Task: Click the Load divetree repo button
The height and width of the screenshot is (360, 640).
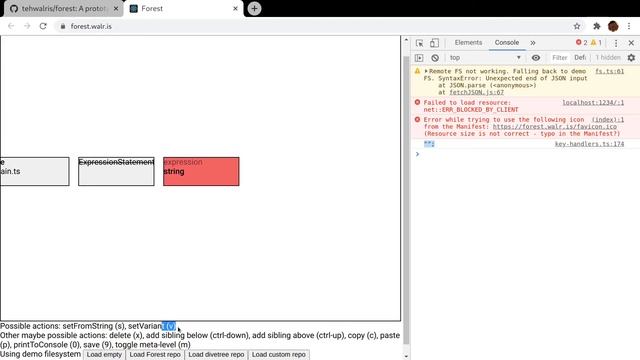Action: click(216, 354)
